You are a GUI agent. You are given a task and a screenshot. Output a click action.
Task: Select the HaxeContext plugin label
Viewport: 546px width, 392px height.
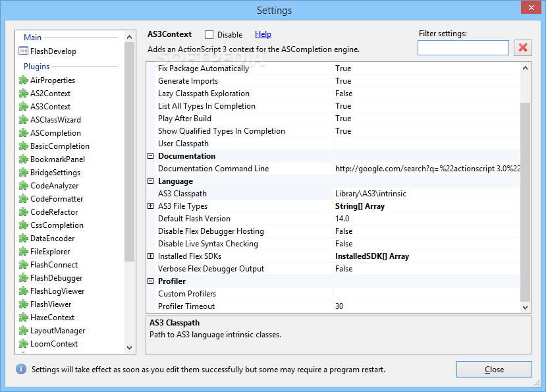point(52,318)
